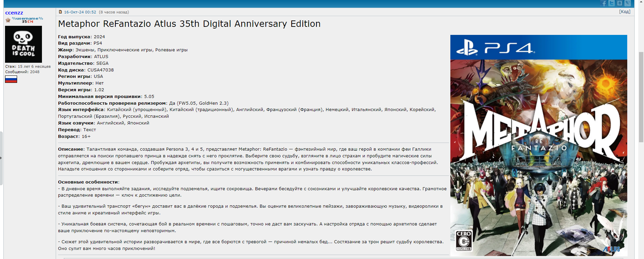Image resolution: width=644 pixels, height=259 pixels.
Task: Click the rank medal icon under ccenzz
Action: (x=8, y=20)
